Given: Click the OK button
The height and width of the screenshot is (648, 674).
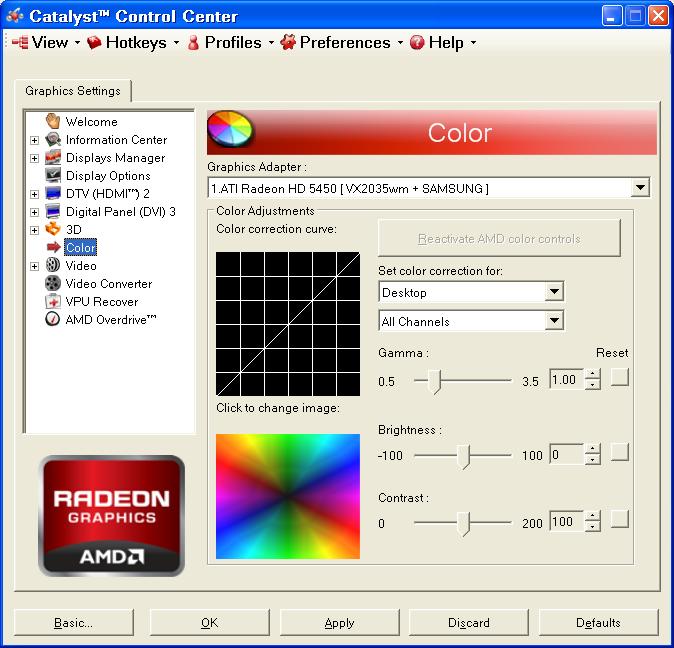Looking at the screenshot, I should coord(210,622).
